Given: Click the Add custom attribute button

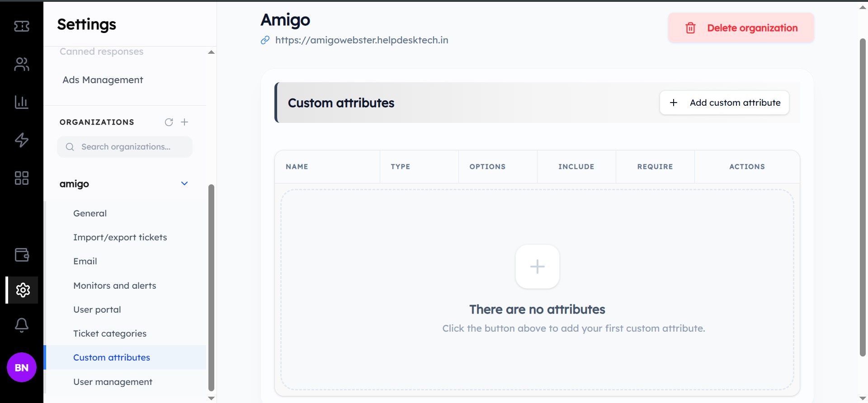Looking at the screenshot, I should coord(724,103).
